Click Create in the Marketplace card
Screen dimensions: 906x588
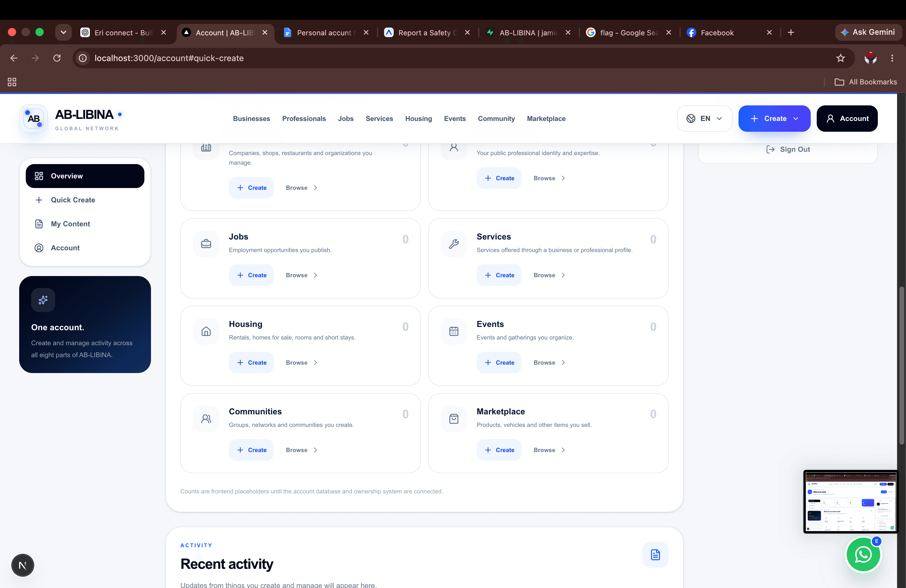(499, 450)
